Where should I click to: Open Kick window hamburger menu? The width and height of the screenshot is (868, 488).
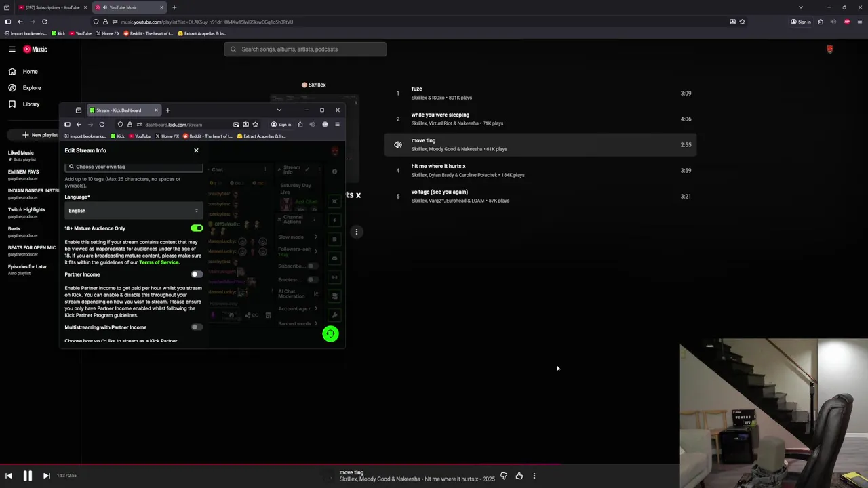click(x=337, y=124)
